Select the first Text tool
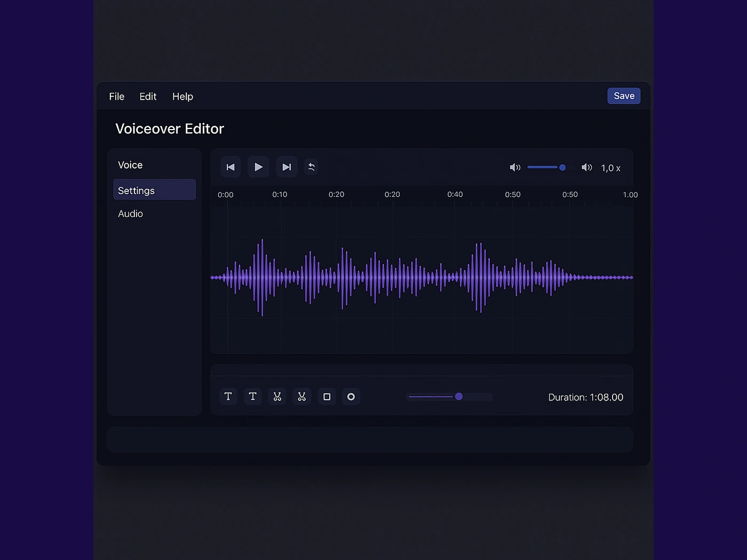747x560 pixels. point(228,396)
